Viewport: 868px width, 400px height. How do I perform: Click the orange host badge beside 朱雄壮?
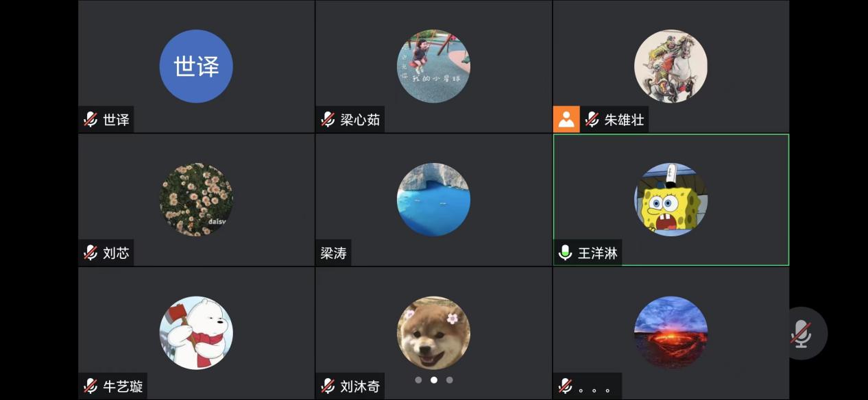coord(566,119)
